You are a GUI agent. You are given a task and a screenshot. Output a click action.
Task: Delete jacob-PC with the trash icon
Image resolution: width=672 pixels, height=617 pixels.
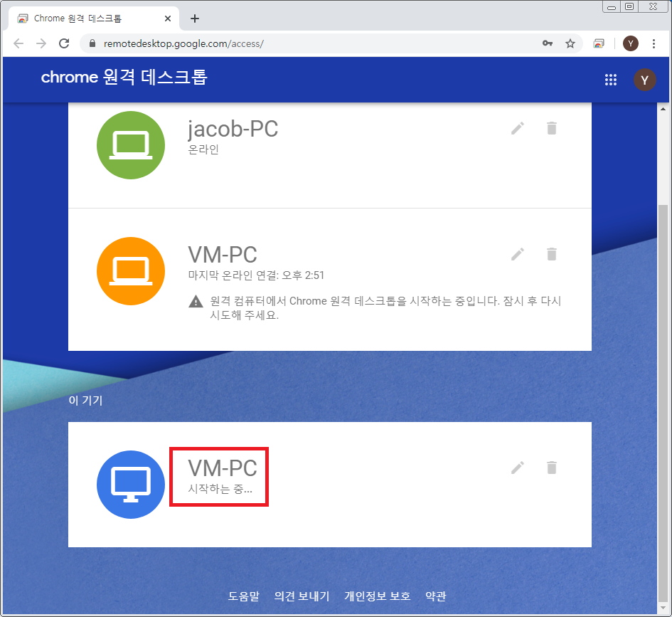552,128
